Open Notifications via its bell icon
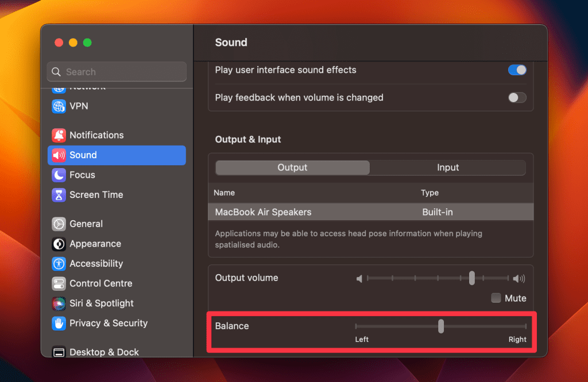 59,135
